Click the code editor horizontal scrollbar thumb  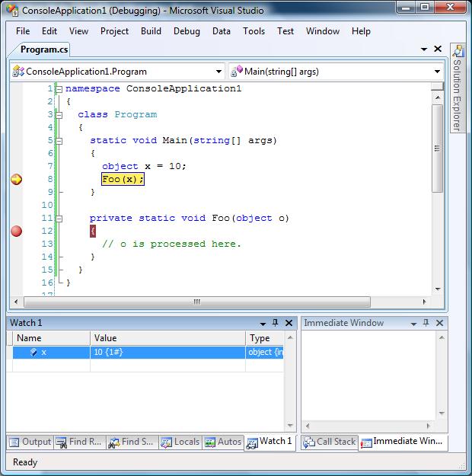[x=197, y=302]
